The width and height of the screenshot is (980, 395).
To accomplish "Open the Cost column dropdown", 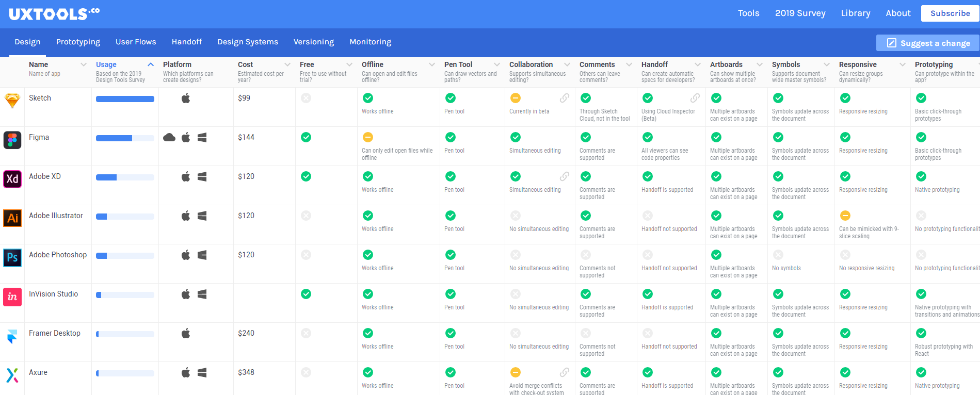I will [x=287, y=64].
